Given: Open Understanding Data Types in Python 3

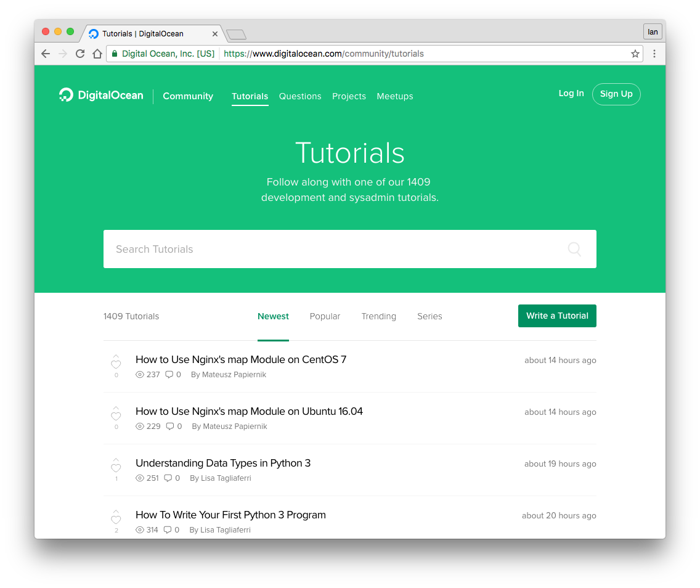Looking at the screenshot, I should tap(223, 463).
